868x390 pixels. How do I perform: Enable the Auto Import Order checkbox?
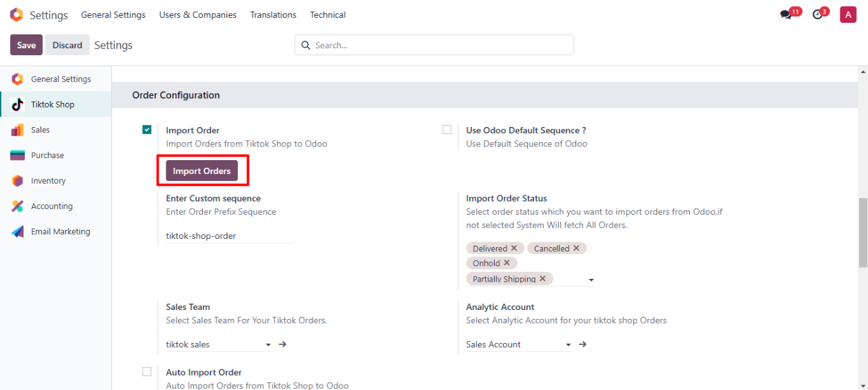point(147,372)
